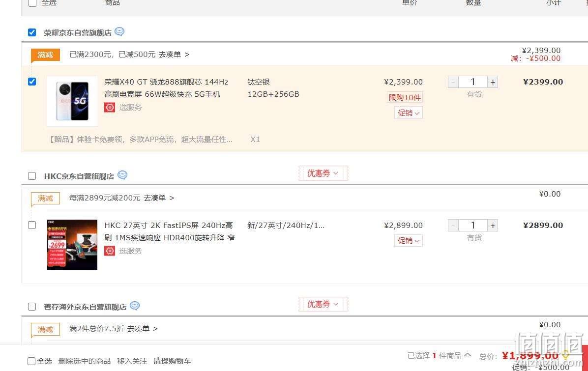Click 新/27英寸/240Hz spec text
This screenshot has width=588, height=371.
tap(286, 226)
